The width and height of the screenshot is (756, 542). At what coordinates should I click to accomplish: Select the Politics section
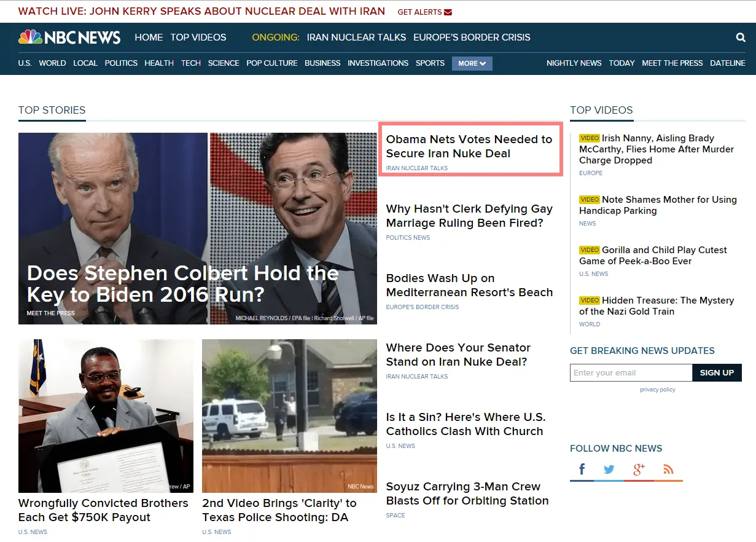coord(121,63)
